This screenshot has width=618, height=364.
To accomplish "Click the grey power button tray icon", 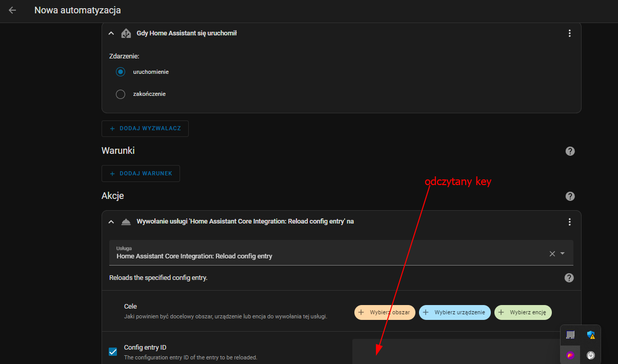I will (591, 355).
